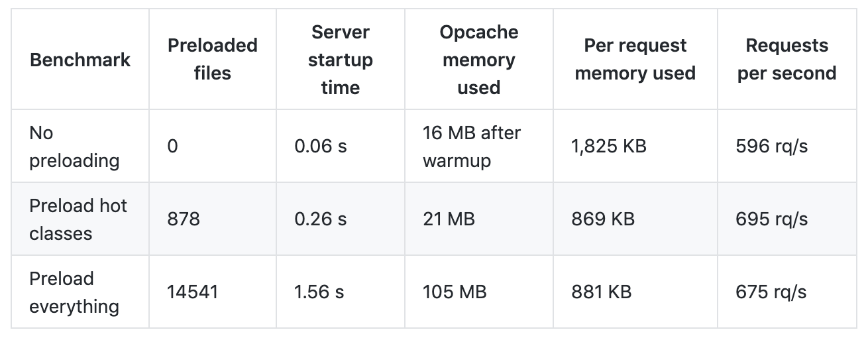
Task: Click the Server startup time header
Action: point(341,60)
